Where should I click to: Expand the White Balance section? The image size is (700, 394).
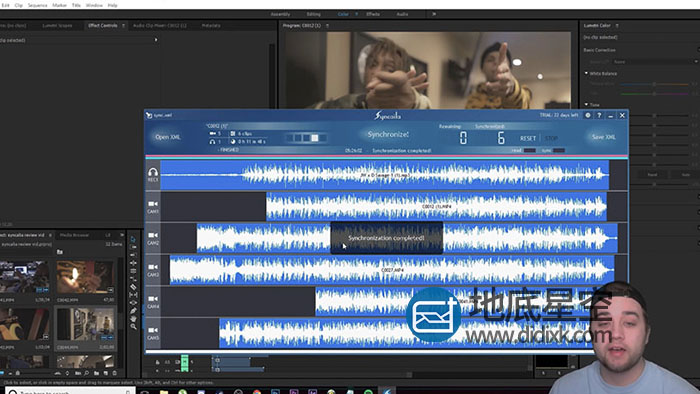tap(586, 73)
